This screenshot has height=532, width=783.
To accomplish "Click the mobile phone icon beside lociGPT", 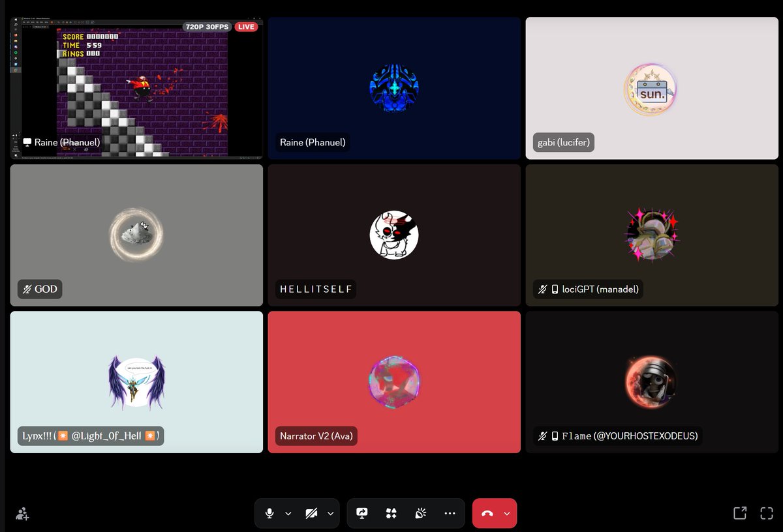I will point(555,289).
